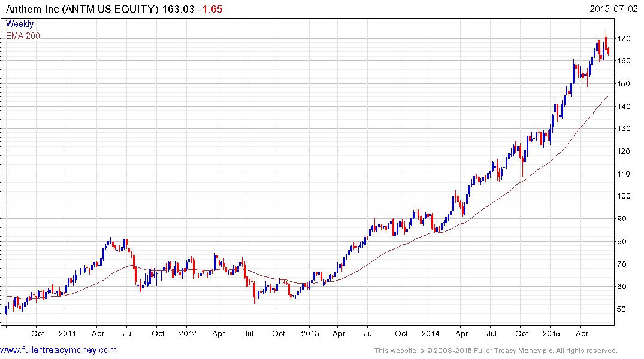Viewport: 644px width, 359px height.
Task: Click the 90 price axis label
Action: tap(622, 218)
